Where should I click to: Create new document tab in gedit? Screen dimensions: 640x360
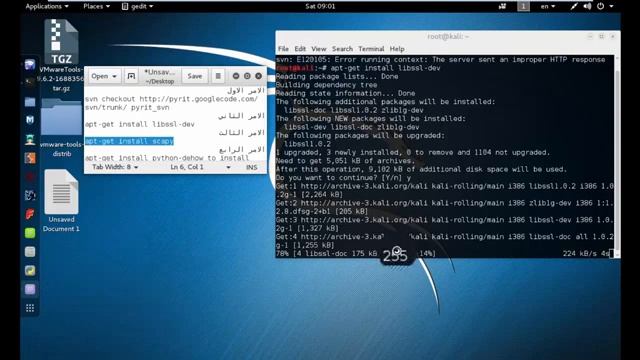(x=131, y=76)
